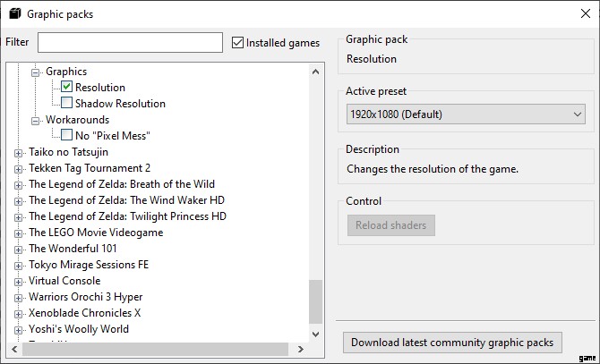Expand the Taiko no Tatsujin node
Screen dimensions: 600x364
click(x=18, y=153)
